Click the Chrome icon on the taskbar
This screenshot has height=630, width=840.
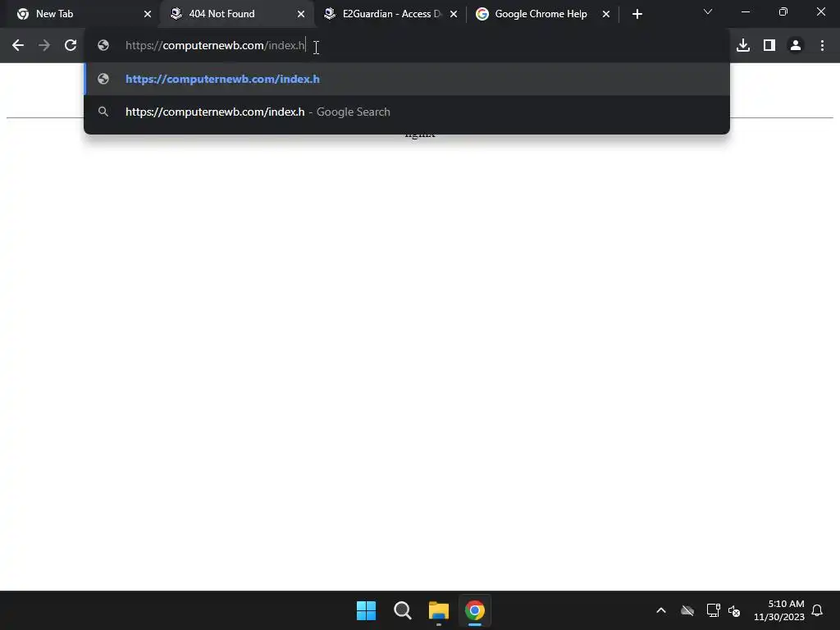pos(475,610)
